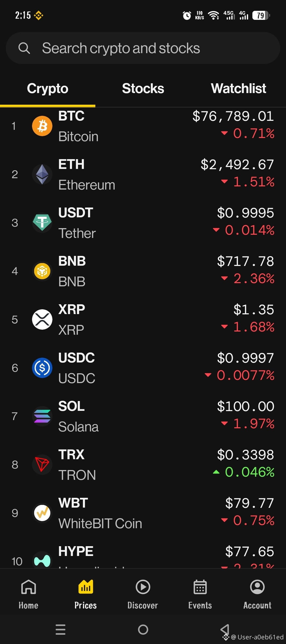Tap the Android back navigation button
286x644 pixels.
tap(225, 629)
